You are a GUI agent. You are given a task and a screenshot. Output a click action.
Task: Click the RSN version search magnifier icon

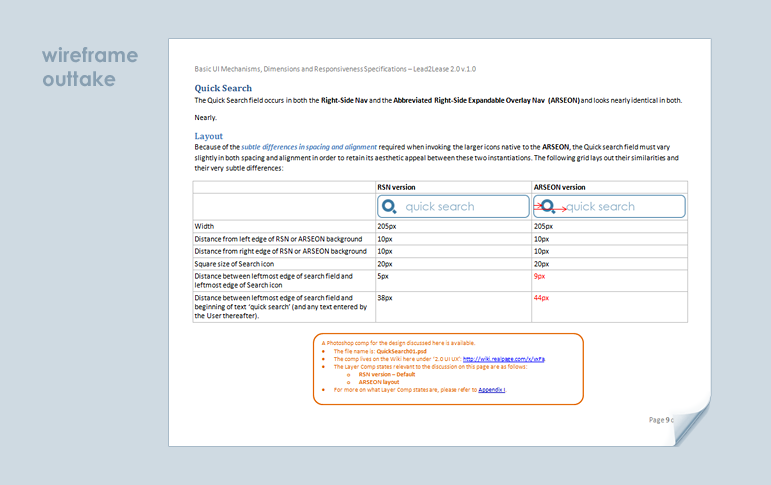(390, 207)
